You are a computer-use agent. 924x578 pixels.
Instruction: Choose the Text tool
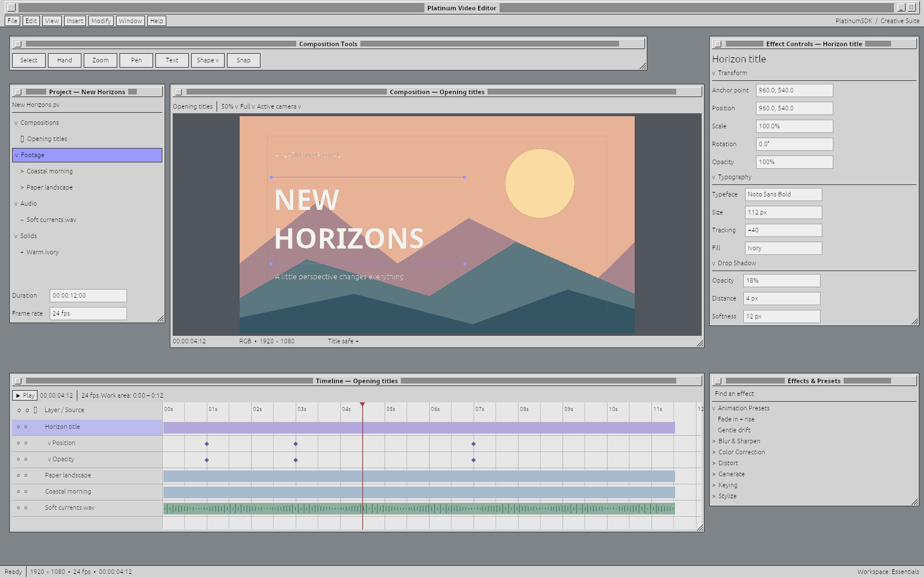[x=172, y=60]
